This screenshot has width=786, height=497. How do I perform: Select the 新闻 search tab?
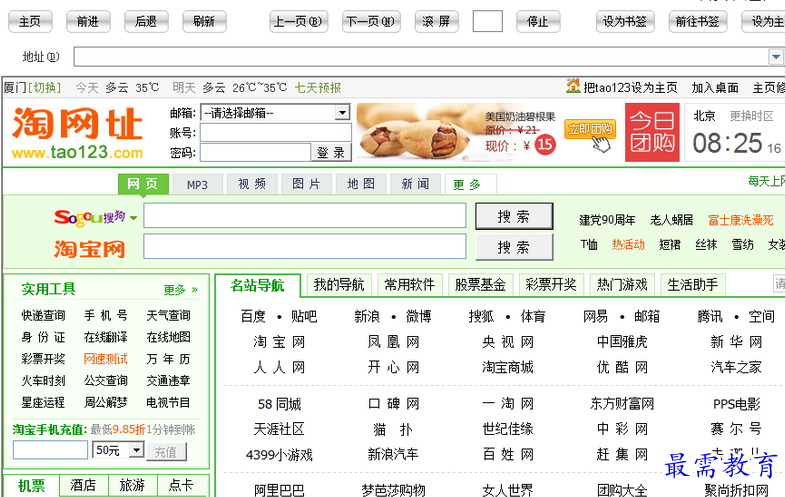pyautogui.click(x=416, y=185)
